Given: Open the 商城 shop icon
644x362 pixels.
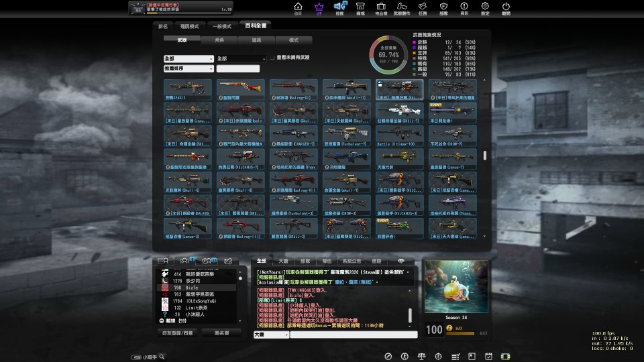Looking at the screenshot, I should click(360, 7).
